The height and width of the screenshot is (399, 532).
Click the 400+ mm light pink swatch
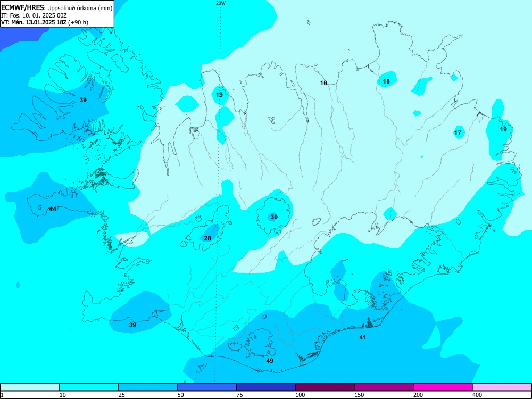[x=502, y=387]
